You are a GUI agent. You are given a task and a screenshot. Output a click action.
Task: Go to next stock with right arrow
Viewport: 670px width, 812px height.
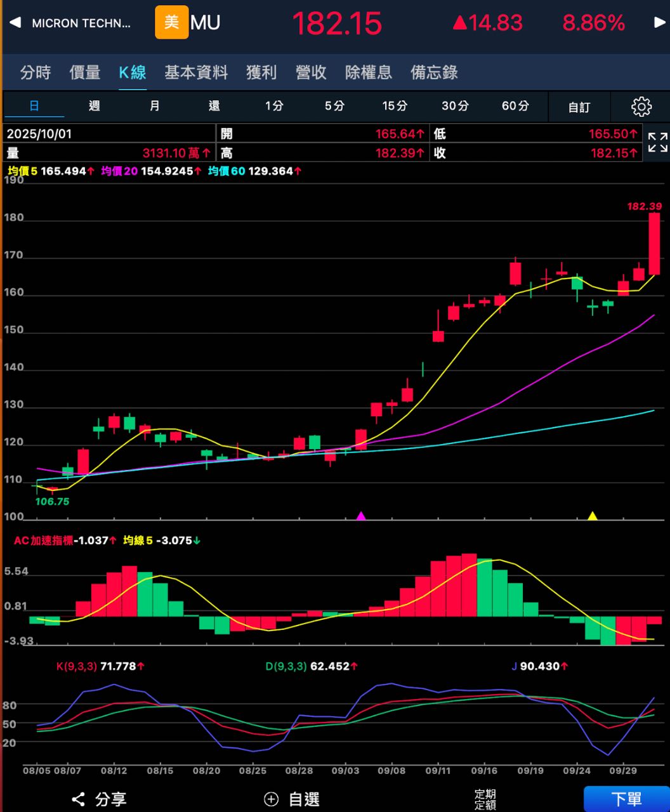(x=660, y=23)
